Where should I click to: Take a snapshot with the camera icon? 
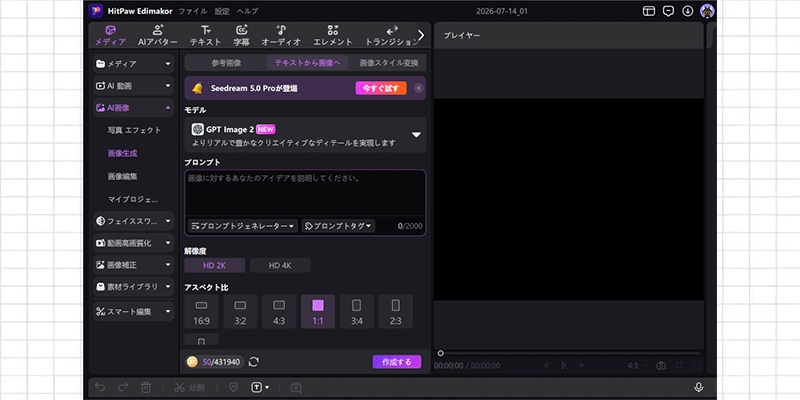point(661,366)
